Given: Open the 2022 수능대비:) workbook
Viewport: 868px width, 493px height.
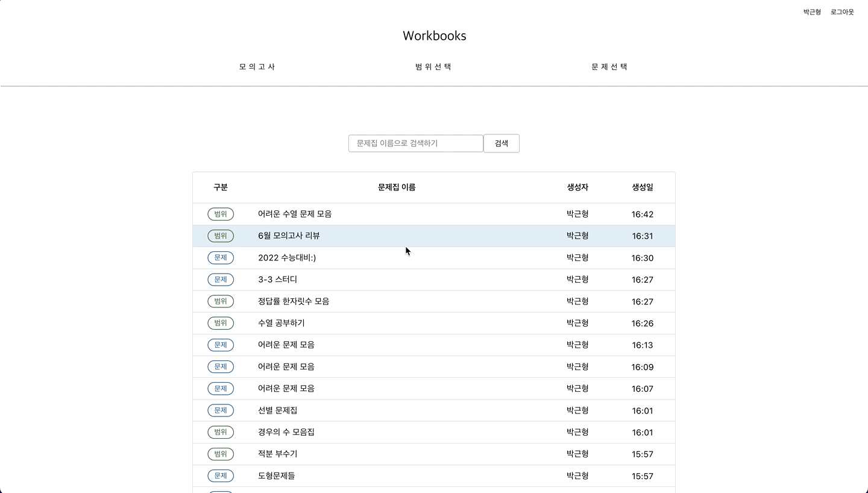Looking at the screenshot, I should (x=287, y=257).
